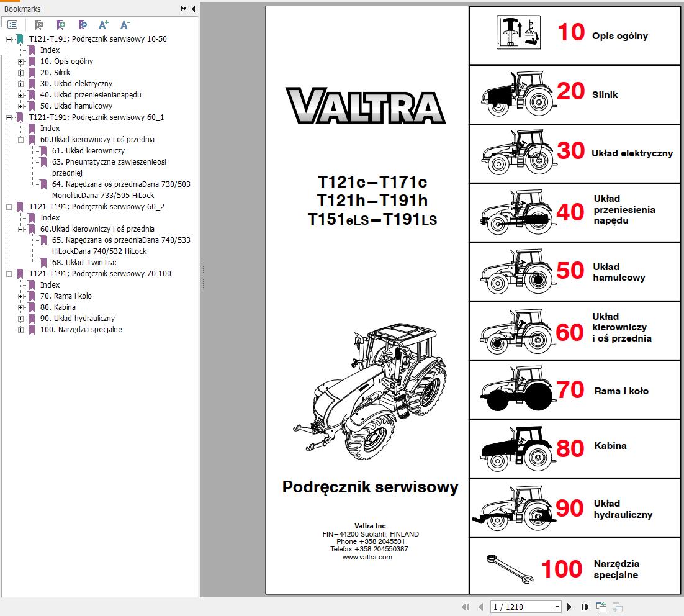
Task: Click the double-arrow expand panel button
Action: [x=184, y=8]
